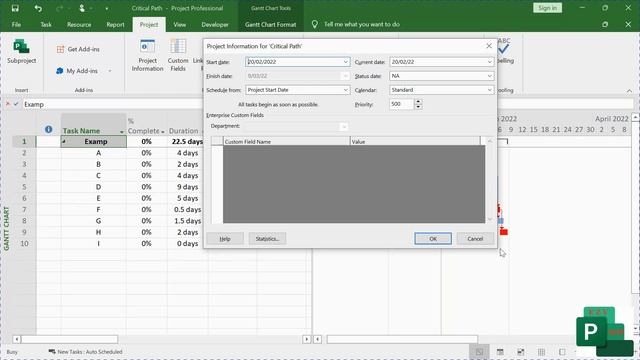The width and height of the screenshot is (640, 360).
Task: Switch to Report view in status bar
Action: click(x=562, y=352)
